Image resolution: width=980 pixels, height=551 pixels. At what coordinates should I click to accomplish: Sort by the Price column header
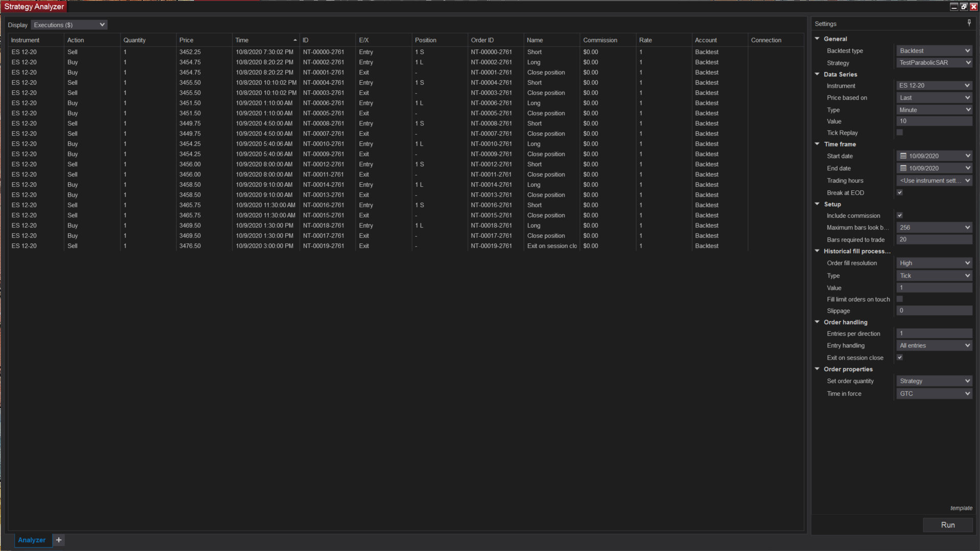186,40
